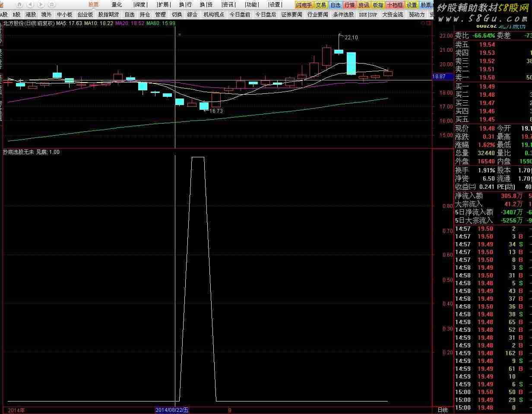Click the fourth round icon after forward arrow
This screenshot has height=414, width=532.
[x=52, y=4]
